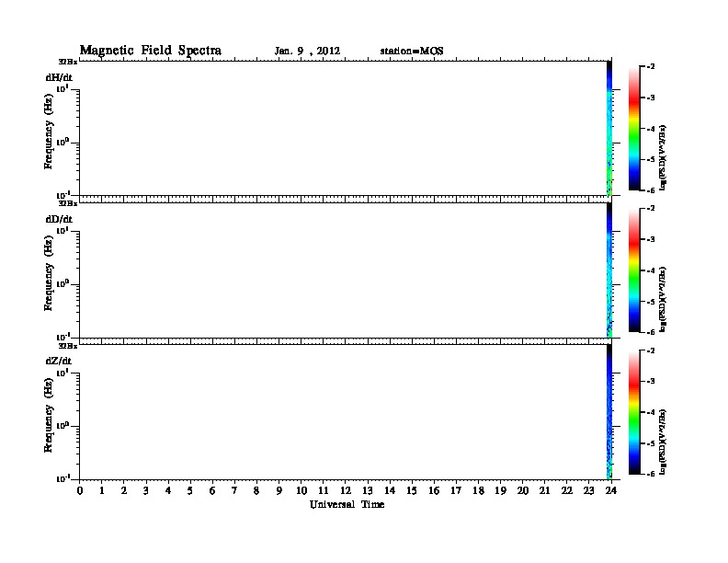The image size is (728, 563).
Task: Click the -4 value on dH/dt color scale
Action: click(651, 129)
